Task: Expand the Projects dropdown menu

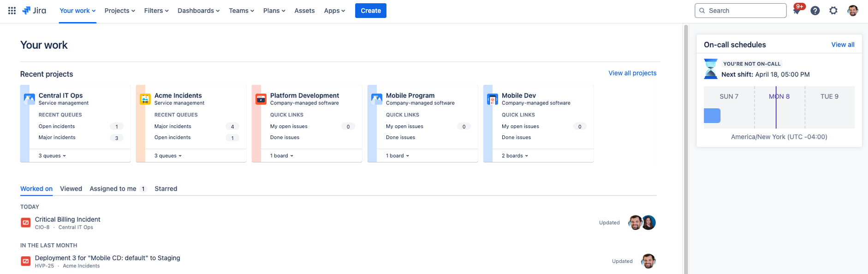Action: click(x=120, y=11)
